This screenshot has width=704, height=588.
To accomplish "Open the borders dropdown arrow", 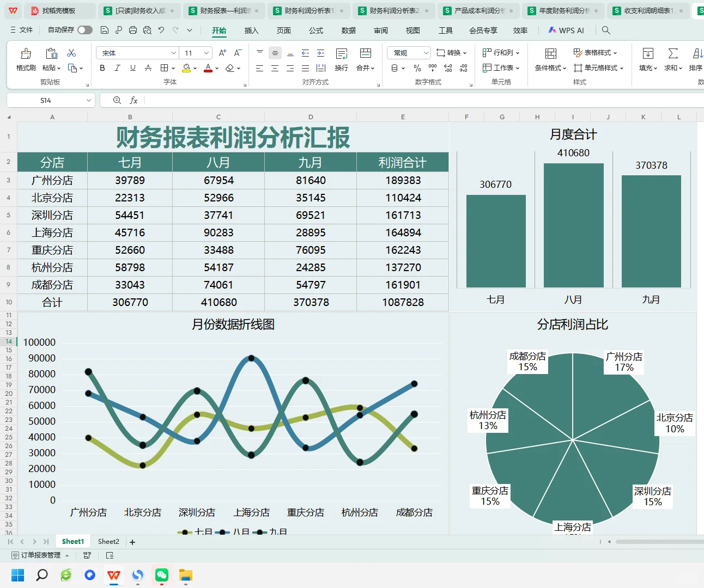I will [x=173, y=69].
